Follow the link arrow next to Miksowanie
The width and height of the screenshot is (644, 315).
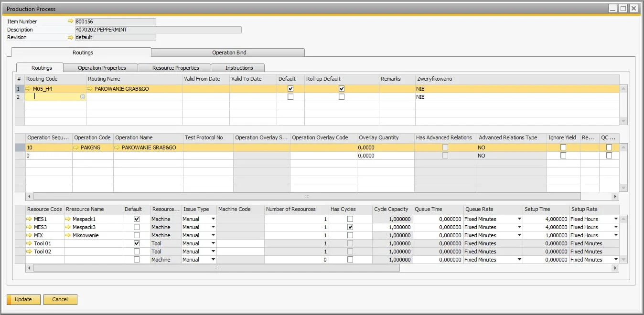point(68,235)
